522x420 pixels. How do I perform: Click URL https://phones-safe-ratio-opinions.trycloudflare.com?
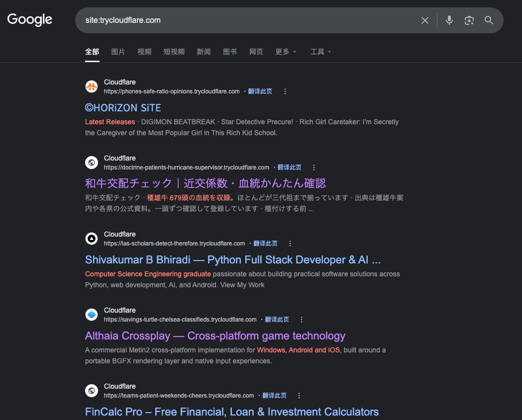(172, 91)
